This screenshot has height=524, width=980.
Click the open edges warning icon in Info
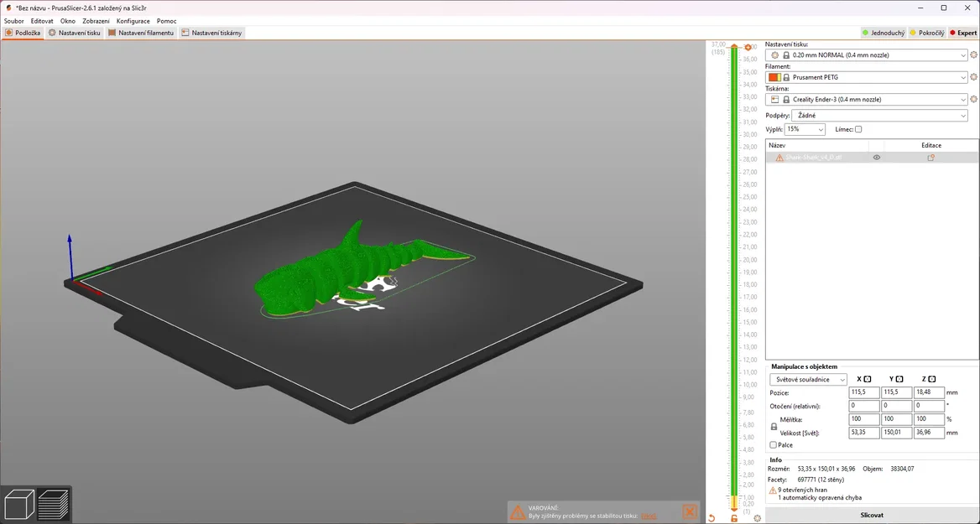pyautogui.click(x=773, y=491)
